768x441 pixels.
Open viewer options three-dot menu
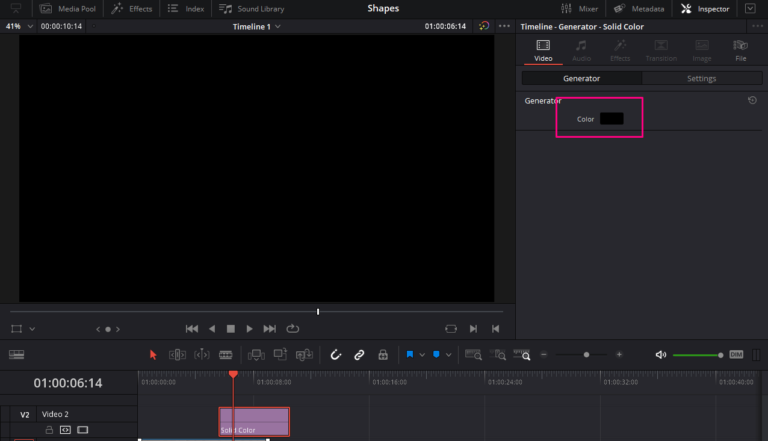(504, 26)
